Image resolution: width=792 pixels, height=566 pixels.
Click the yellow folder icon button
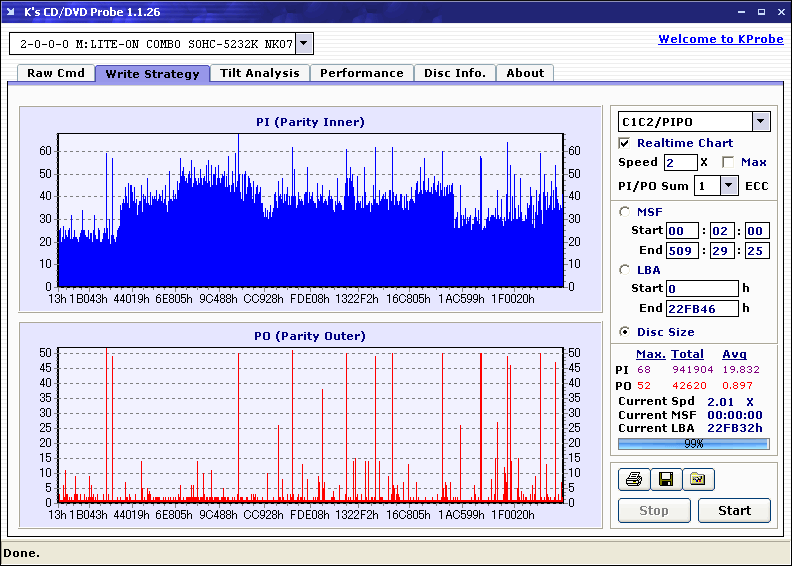[698, 480]
